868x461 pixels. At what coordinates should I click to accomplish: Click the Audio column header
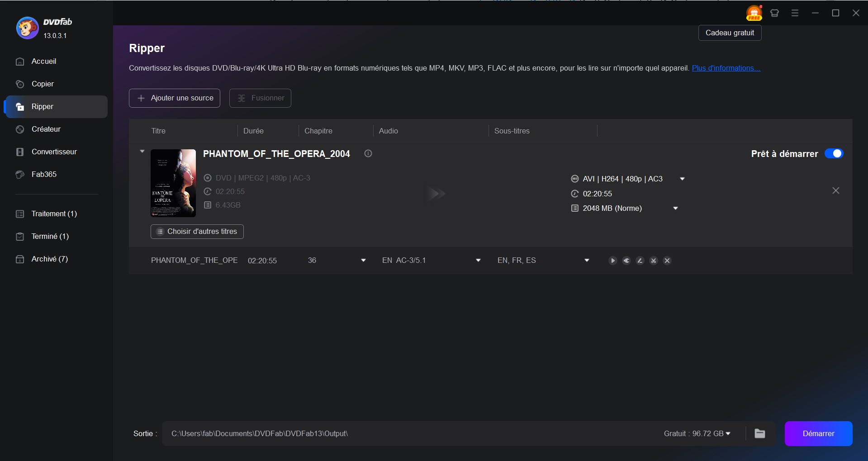click(x=389, y=131)
